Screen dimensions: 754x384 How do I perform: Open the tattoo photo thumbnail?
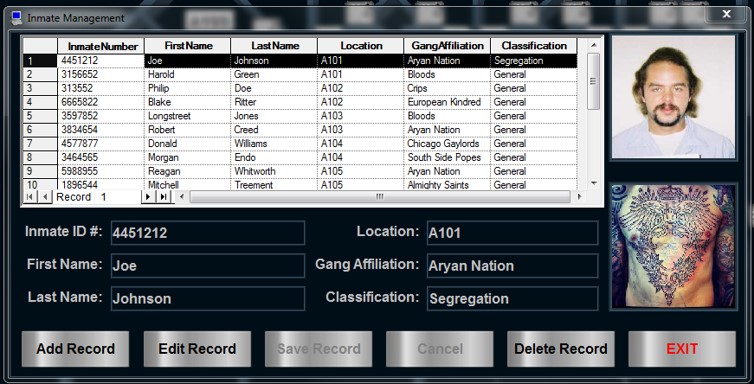673,247
